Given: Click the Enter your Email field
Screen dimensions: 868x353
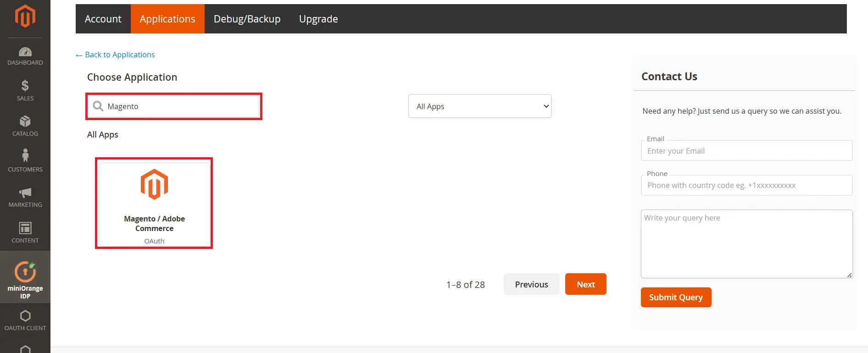Looking at the screenshot, I should tap(747, 151).
